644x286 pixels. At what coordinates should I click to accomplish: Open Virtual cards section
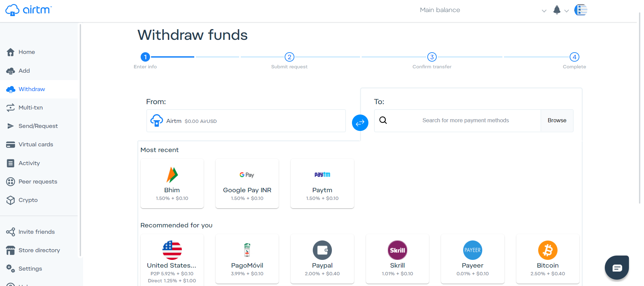[35, 144]
